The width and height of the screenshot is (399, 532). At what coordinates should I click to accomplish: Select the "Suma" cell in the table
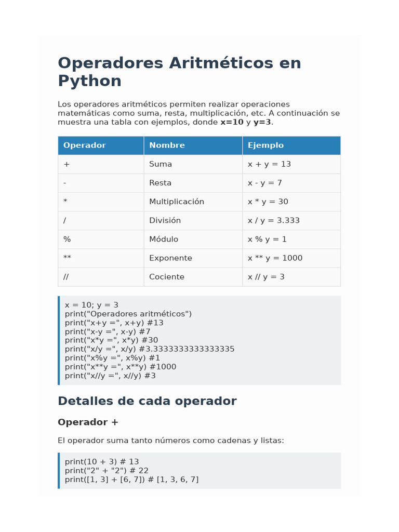(x=161, y=164)
